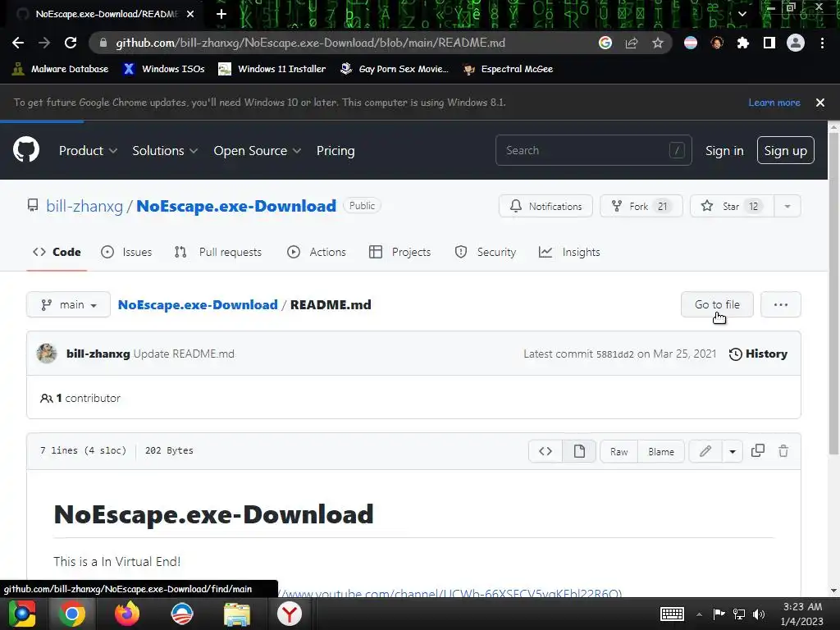Open the edit options dropdown caret
This screenshot has width=840, height=630.
(733, 451)
